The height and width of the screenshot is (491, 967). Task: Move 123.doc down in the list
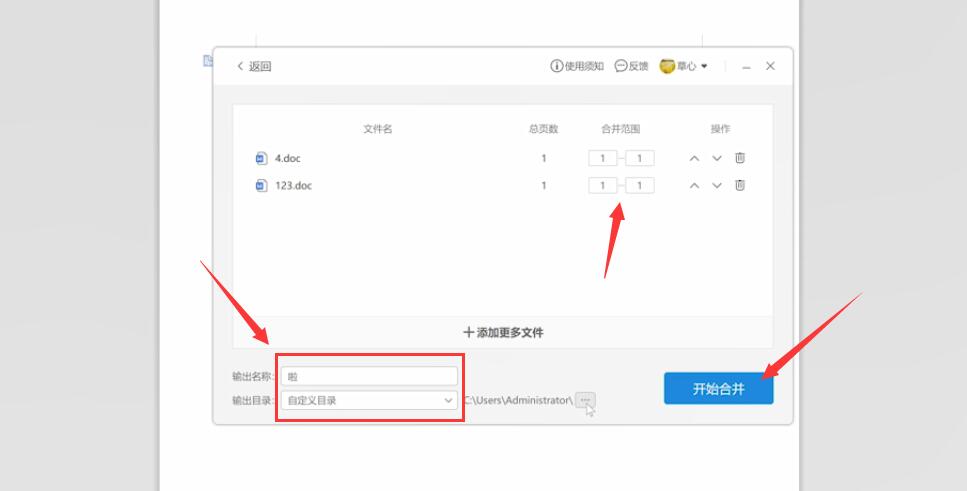717,186
